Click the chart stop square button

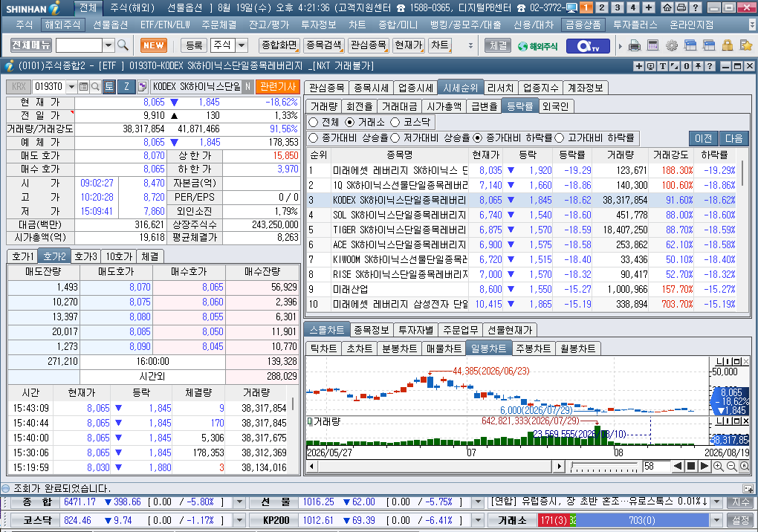tap(691, 467)
